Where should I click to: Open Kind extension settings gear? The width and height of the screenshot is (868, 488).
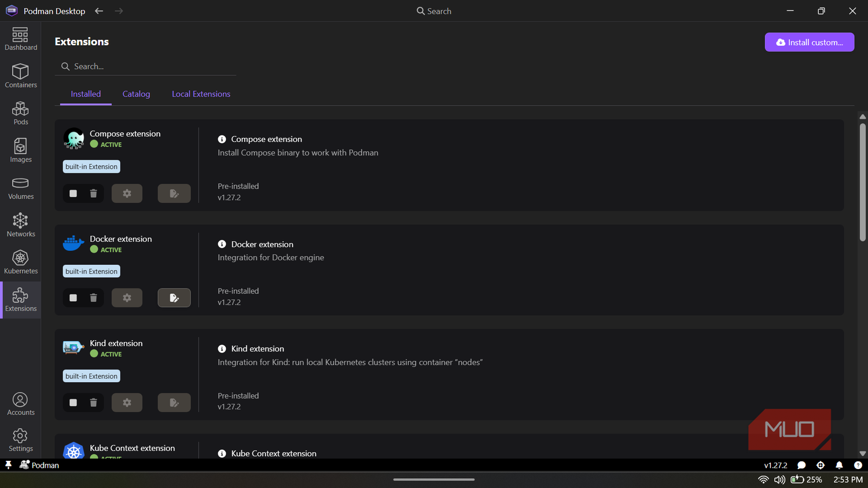127,402
